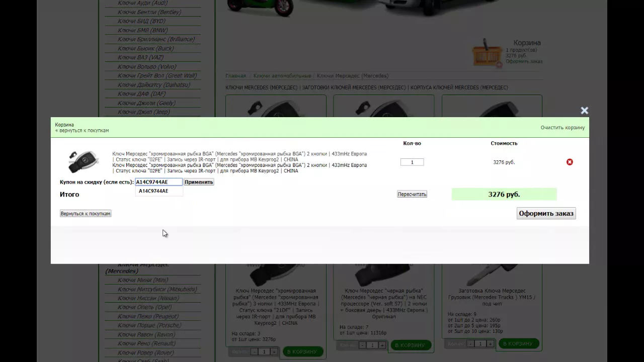The image size is (644, 362).
Task: Open Оформить заказ link under Корзина header
Action: coord(524,61)
